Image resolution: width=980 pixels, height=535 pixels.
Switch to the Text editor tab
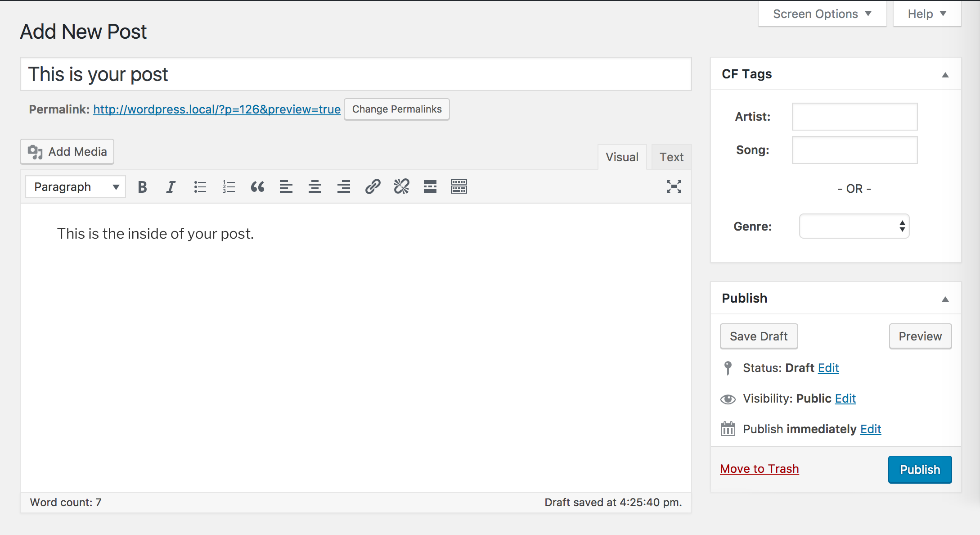[x=671, y=157]
